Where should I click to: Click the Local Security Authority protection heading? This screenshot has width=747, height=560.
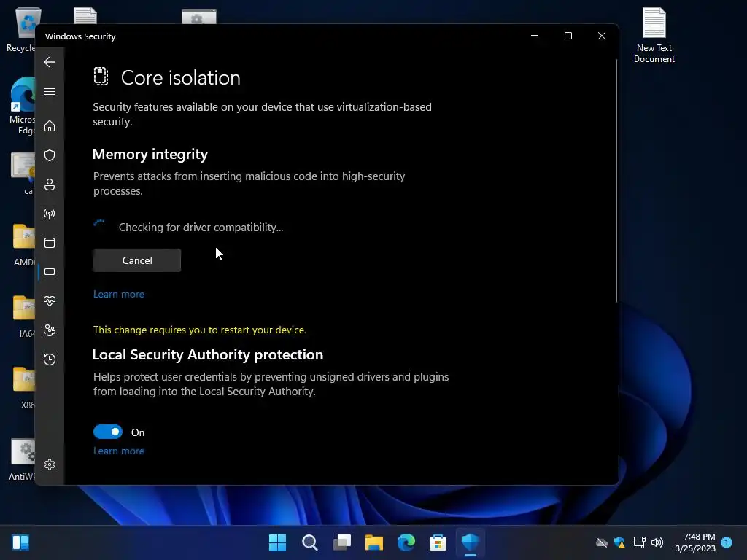tap(208, 355)
